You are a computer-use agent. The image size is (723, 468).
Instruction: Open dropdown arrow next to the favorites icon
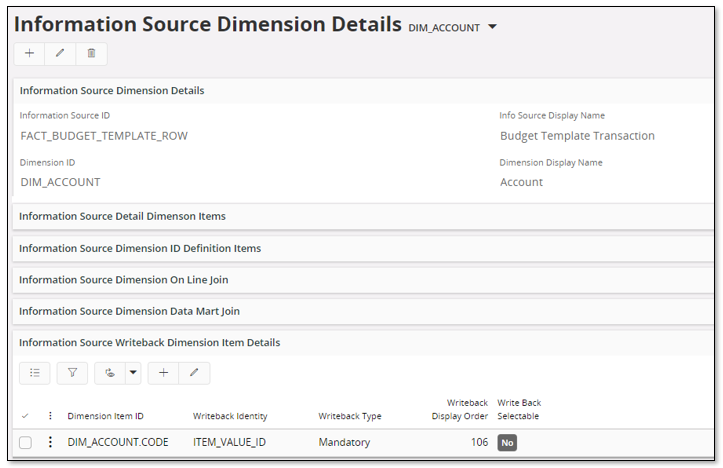point(132,373)
